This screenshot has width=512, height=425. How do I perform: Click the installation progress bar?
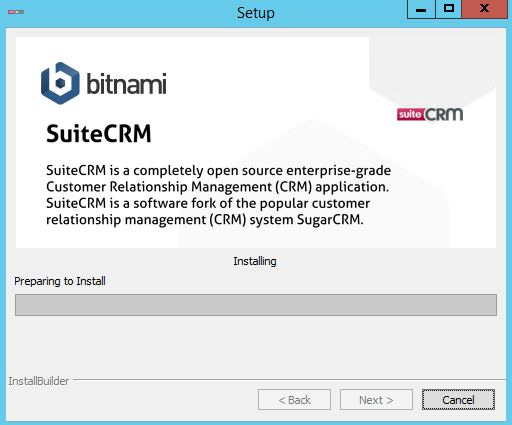(x=256, y=305)
